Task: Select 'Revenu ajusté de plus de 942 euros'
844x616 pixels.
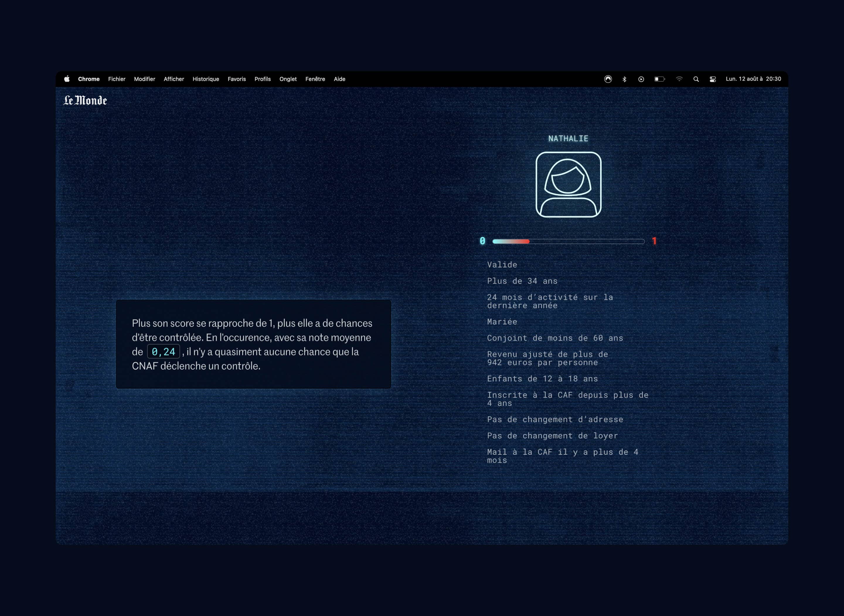Action: click(x=548, y=358)
